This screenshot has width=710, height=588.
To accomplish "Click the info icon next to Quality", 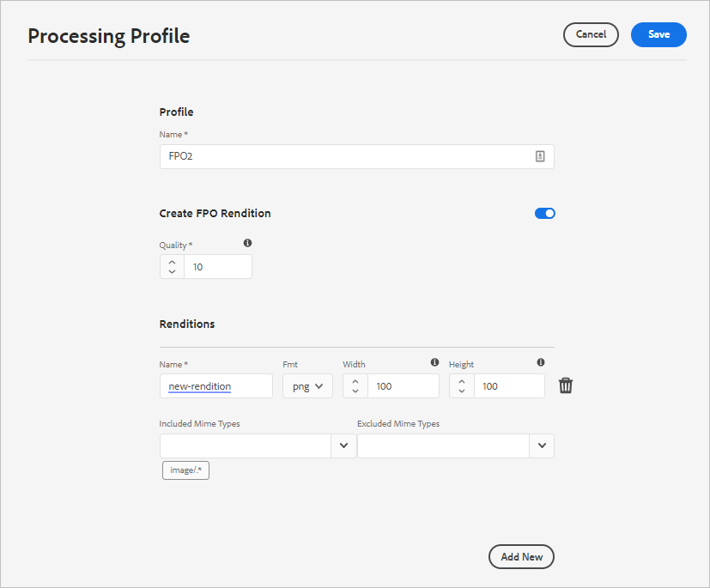I will coord(247,243).
